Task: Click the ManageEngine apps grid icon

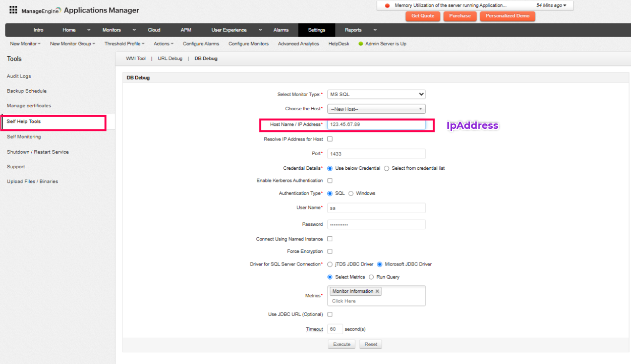Action: [x=13, y=10]
